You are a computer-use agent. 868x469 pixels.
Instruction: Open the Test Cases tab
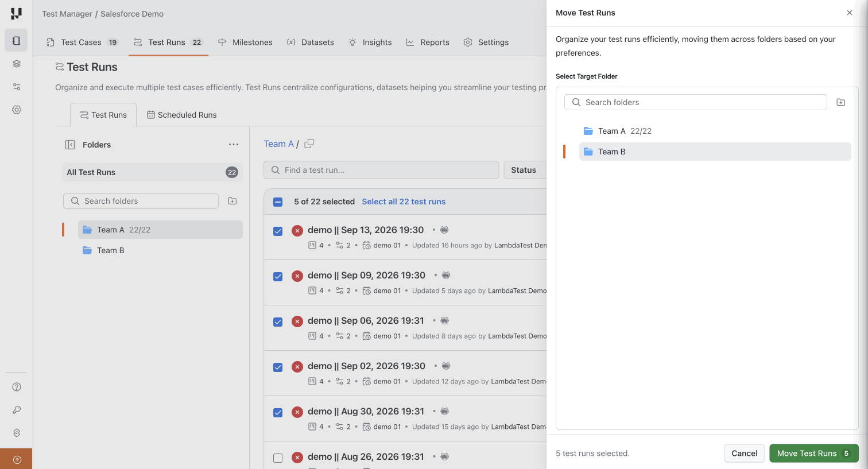82,42
